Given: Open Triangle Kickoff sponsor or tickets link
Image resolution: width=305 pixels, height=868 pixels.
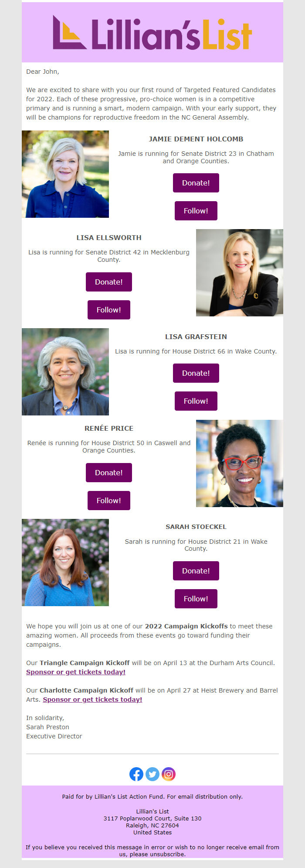Looking at the screenshot, I should pos(76,672).
